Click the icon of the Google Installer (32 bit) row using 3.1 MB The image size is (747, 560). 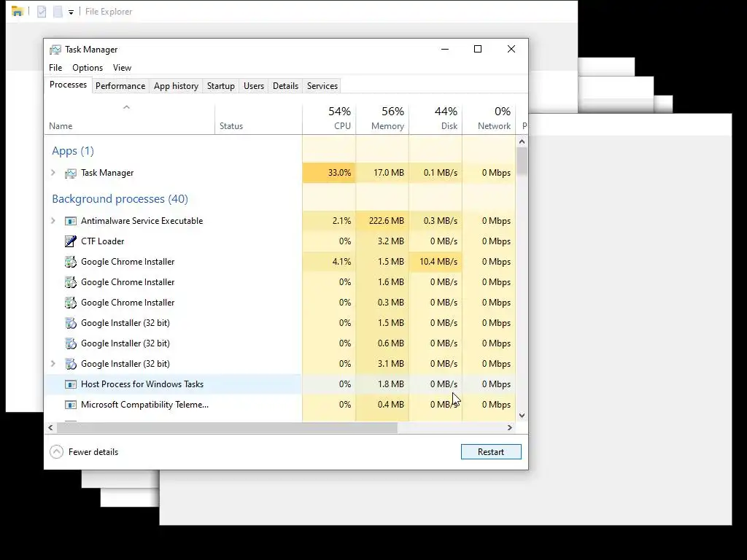pos(71,365)
